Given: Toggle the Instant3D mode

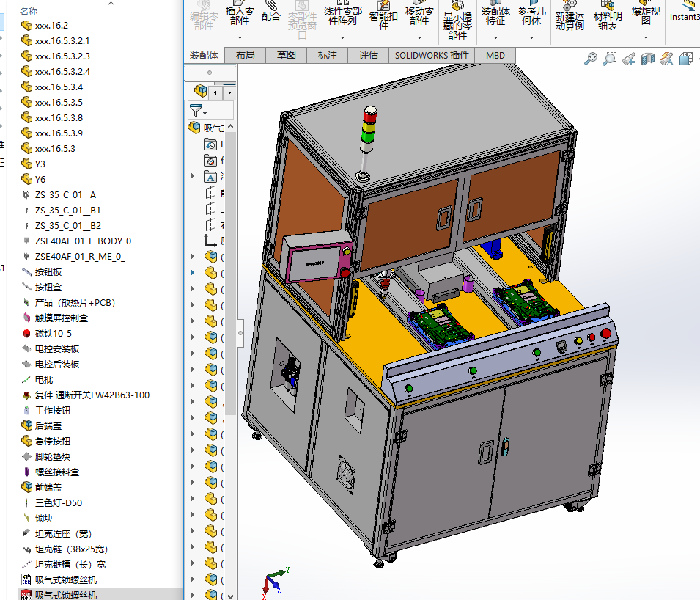Looking at the screenshot, I should point(685,12).
